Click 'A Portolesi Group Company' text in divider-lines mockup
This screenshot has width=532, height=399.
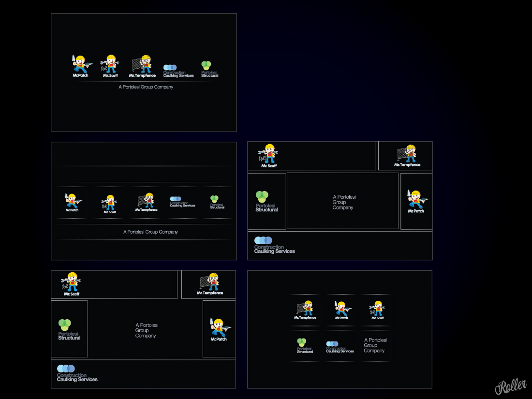pyautogui.click(x=150, y=232)
